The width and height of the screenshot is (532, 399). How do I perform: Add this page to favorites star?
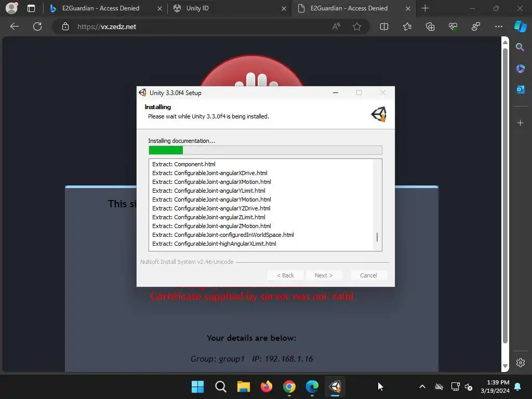[356, 26]
